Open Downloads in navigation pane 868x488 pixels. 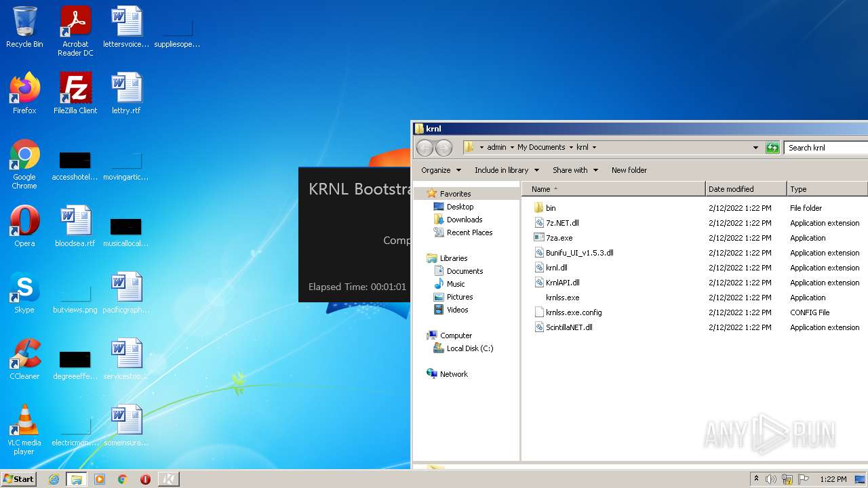coord(465,220)
